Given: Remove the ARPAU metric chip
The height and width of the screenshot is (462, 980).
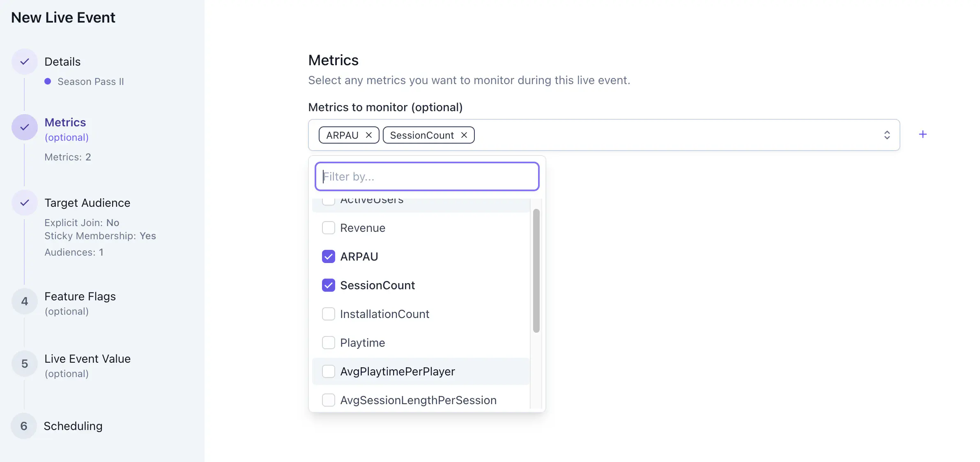Looking at the screenshot, I should 369,135.
